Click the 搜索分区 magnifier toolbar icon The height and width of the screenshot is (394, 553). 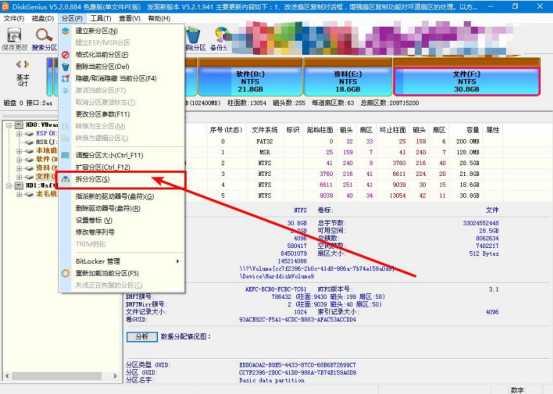pyautogui.click(x=44, y=36)
